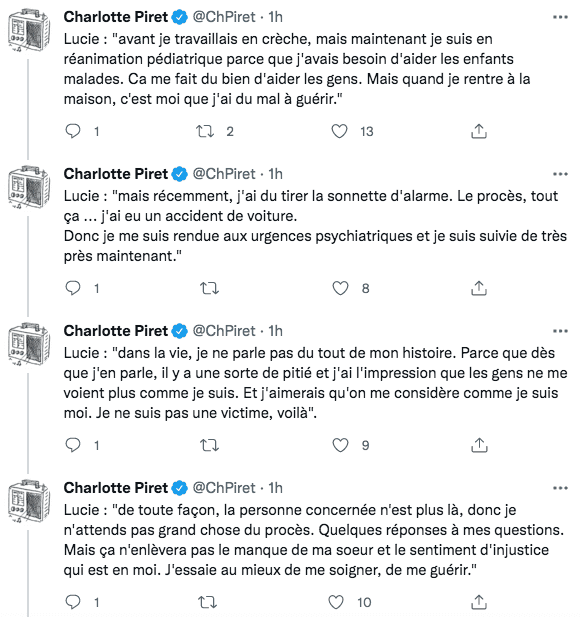Open the 1h timestamp of the second tweet
582x617 pixels.
[x=275, y=174]
